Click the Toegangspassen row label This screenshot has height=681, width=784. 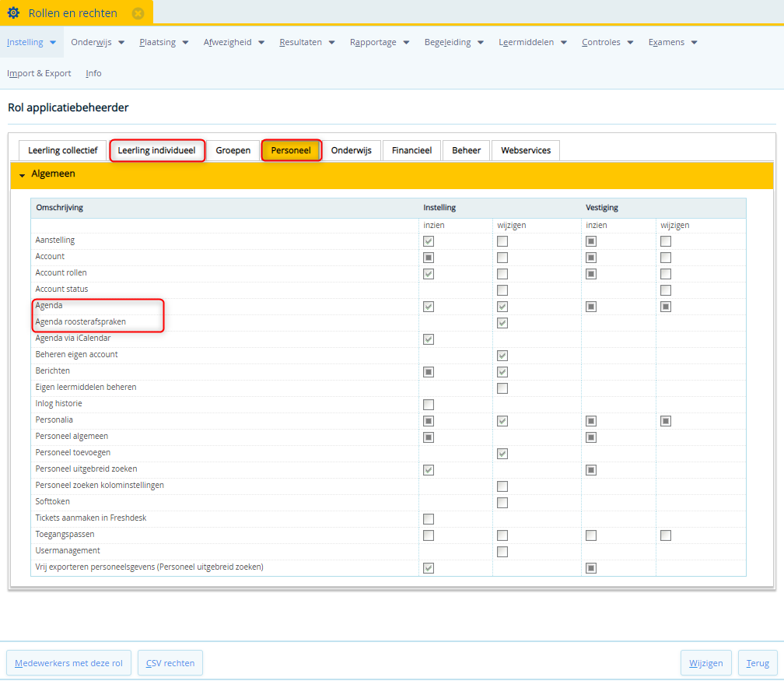coord(65,535)
